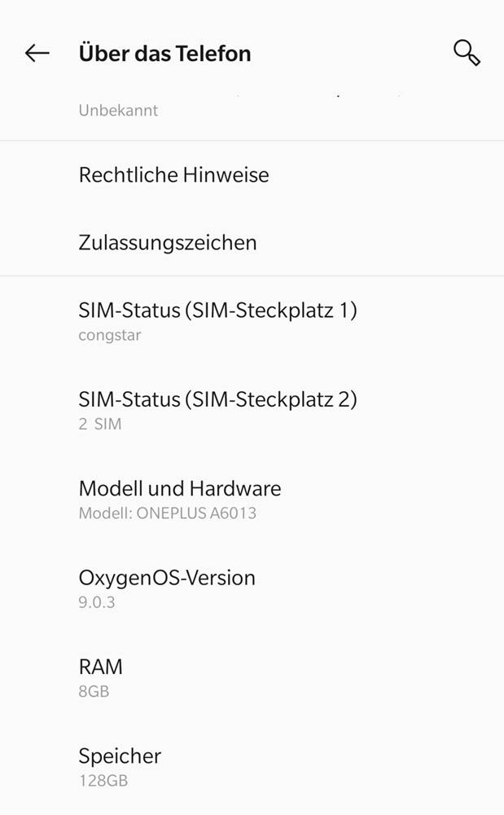This screenshot has width=504, height=815.
Task: Tap the Über das Telefon title
Action: 164,54
